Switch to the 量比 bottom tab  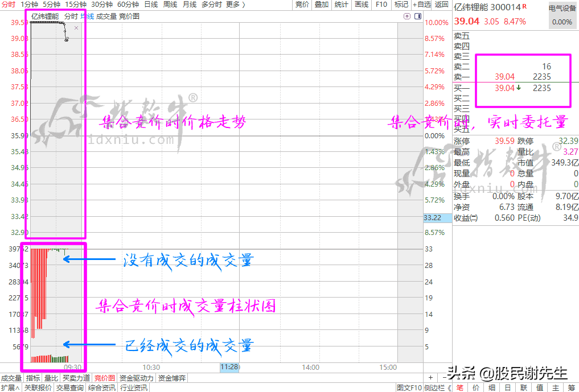51,378
